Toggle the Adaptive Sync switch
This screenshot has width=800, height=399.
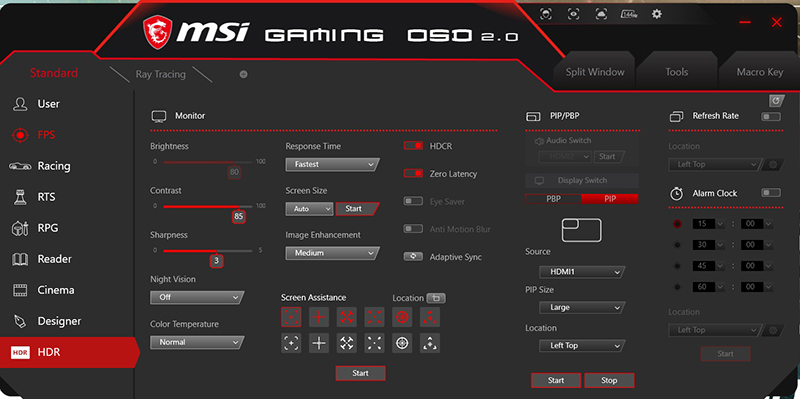[x=413, y=257]
